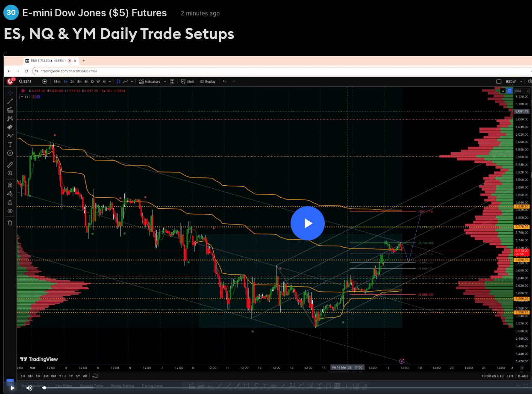The width and height of the screenshot is (532, 394).
Task: Click the candlestick chart type icon
Action: (x=118, y=81)
